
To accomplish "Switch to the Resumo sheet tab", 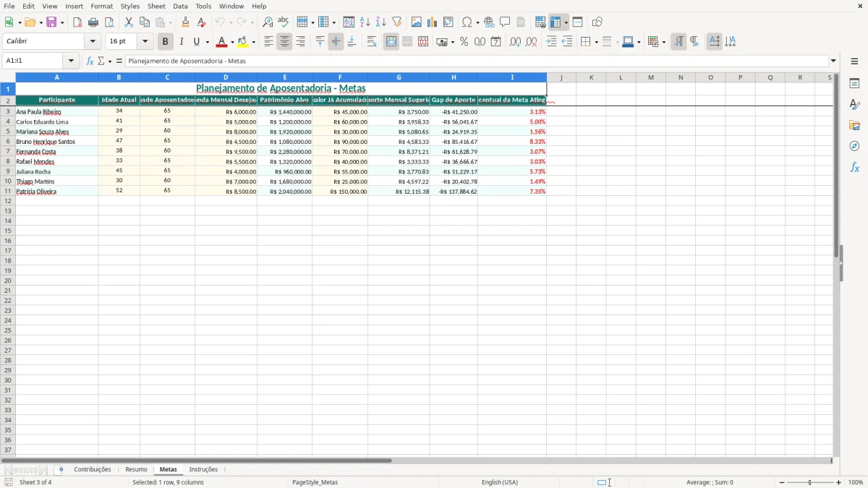I will pos(136,469).
